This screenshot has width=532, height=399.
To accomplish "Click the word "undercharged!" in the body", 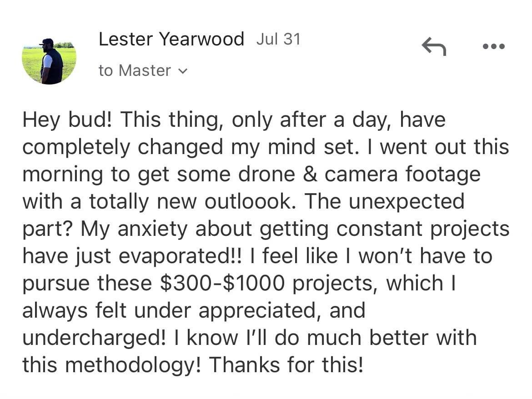I will point(94,338).
